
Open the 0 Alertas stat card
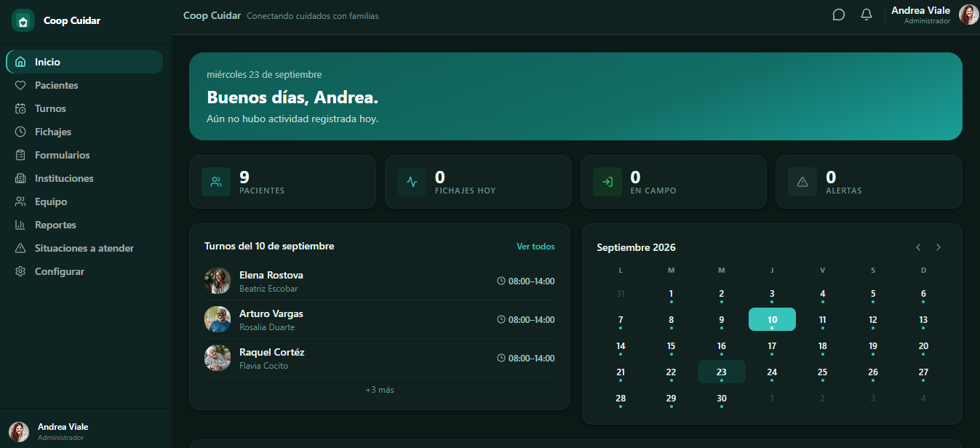coord(869,182)
